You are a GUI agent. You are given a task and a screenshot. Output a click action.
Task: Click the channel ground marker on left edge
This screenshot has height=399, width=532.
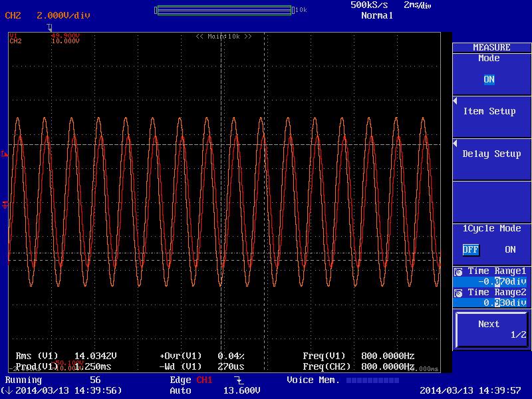tap(5, 204)
